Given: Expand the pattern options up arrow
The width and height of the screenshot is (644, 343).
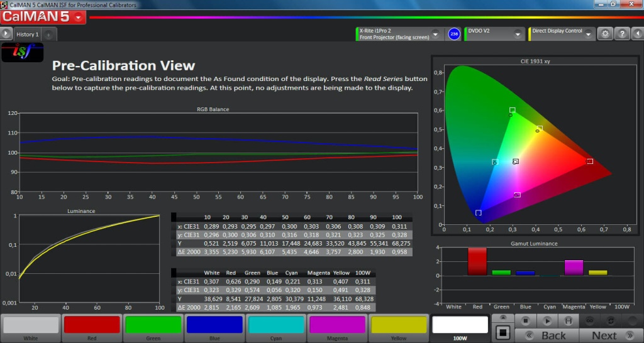Looking at the screenshot, I should pos(502,318).
